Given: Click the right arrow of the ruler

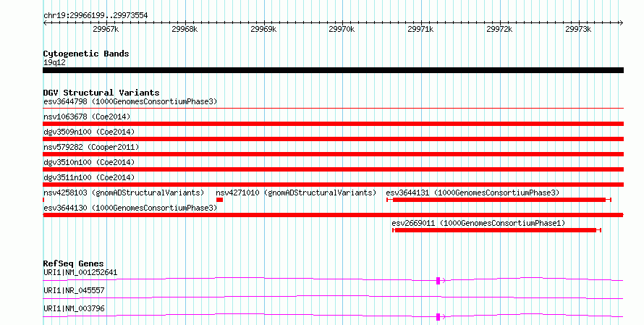Looking at the screenshot, I should pos(622,22).
